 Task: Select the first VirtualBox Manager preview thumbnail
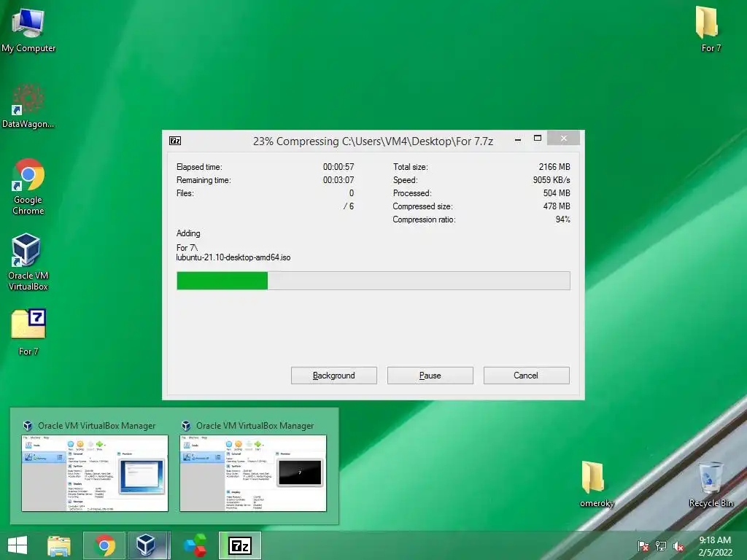(95, 472)
